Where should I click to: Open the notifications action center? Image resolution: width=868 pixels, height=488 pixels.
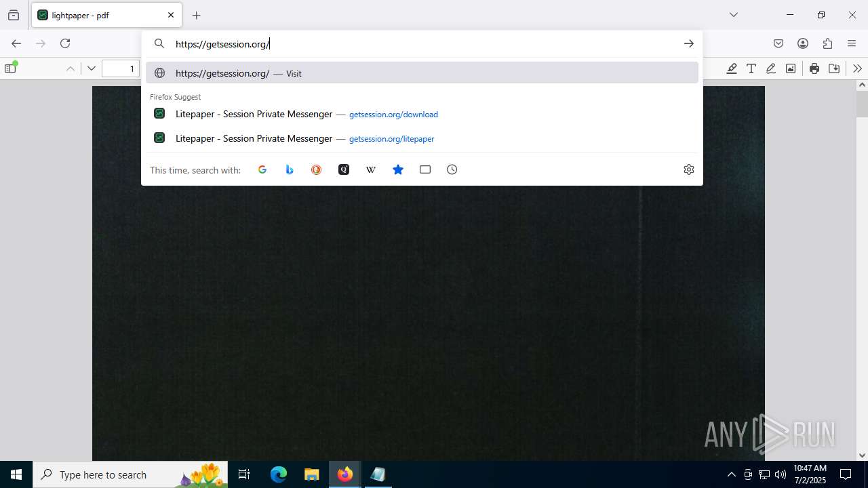pyautogui.click(x=846, y=474)
